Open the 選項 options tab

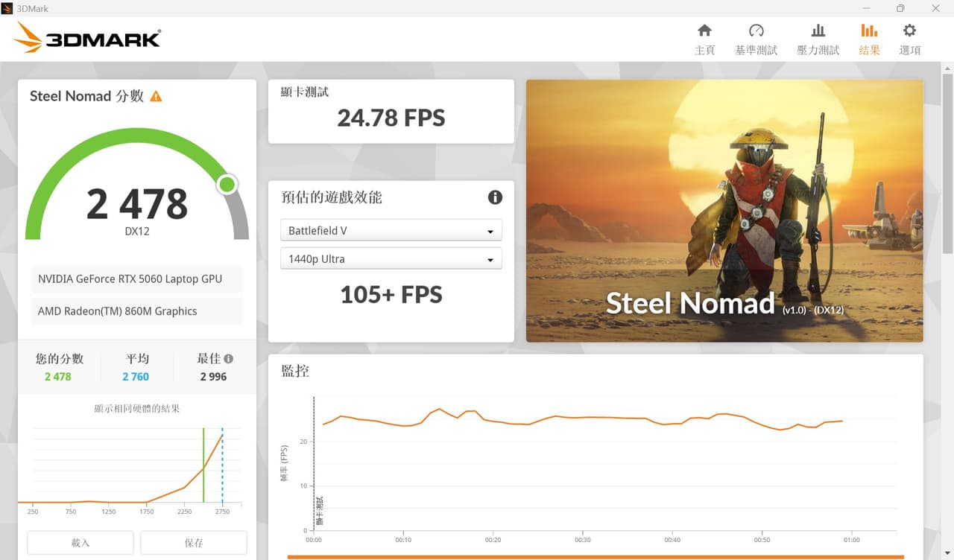point(909,39)
